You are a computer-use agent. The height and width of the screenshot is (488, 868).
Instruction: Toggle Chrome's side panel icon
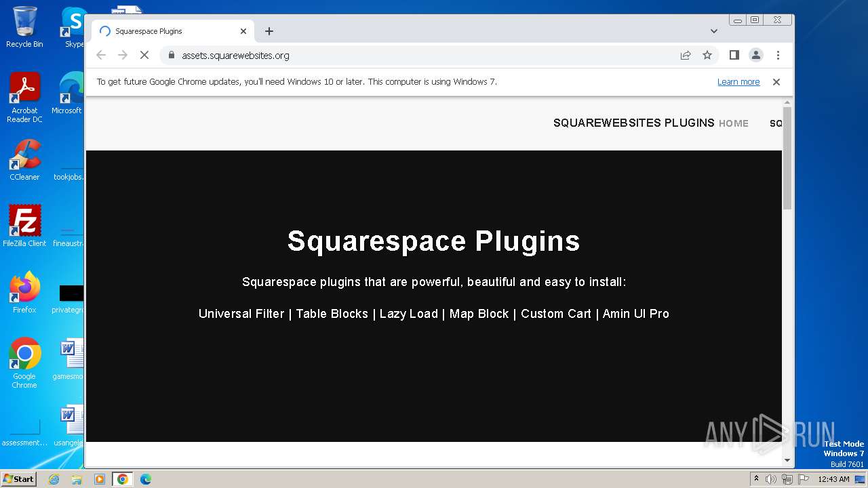[734, 56]
